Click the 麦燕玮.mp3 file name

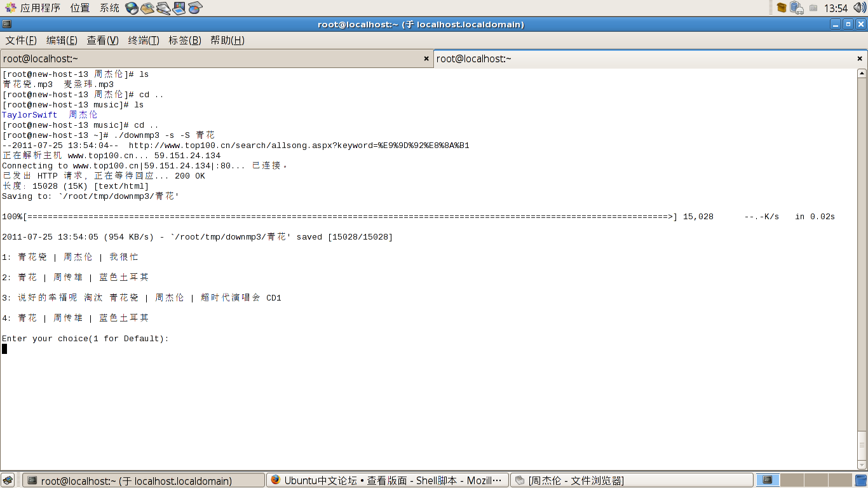tap(89, 85)
